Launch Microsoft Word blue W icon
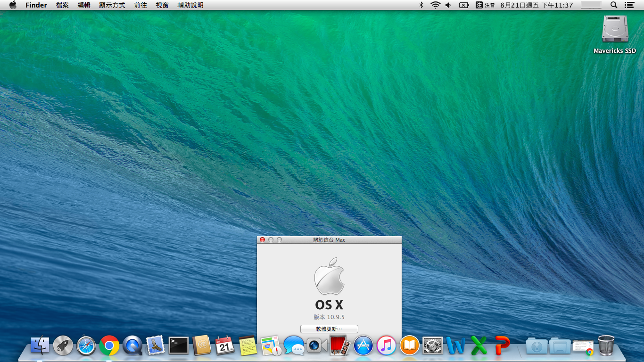The width and height of the screenshot is (644, 362). (x=456, y=346)
